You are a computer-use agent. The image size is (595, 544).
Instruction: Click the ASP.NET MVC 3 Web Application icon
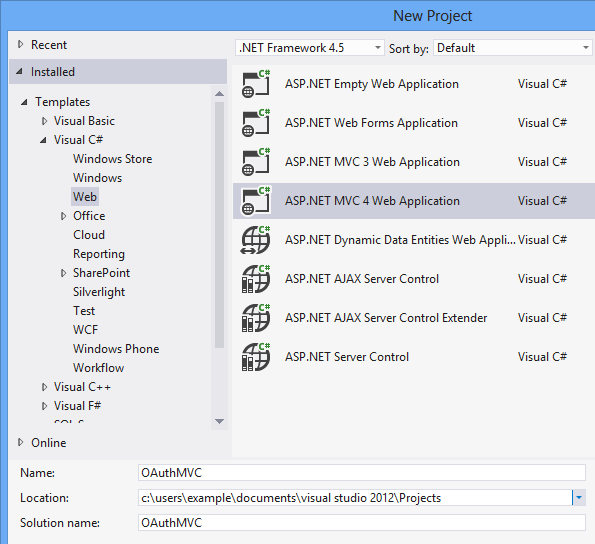coord(256,162)
